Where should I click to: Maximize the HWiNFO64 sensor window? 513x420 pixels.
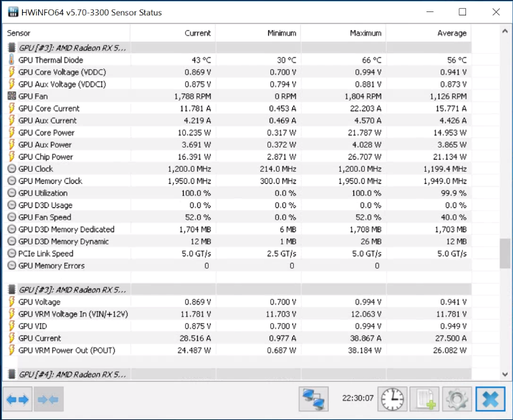point(462,12)
